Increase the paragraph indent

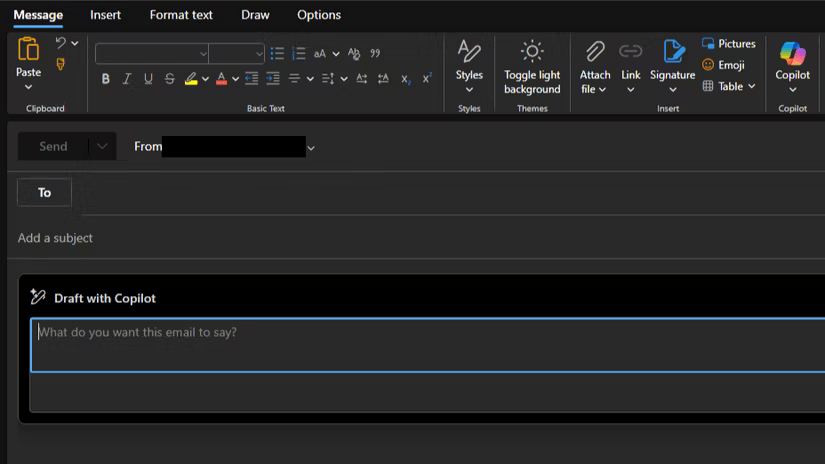point(273,79)
